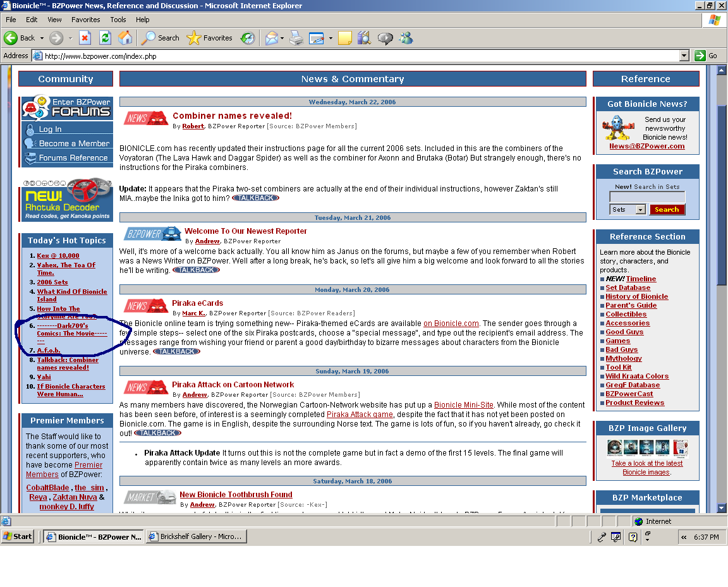Click Talkback button under Welcome reporter article
Screen dimensions: 728x587
(x=196, y=270)
